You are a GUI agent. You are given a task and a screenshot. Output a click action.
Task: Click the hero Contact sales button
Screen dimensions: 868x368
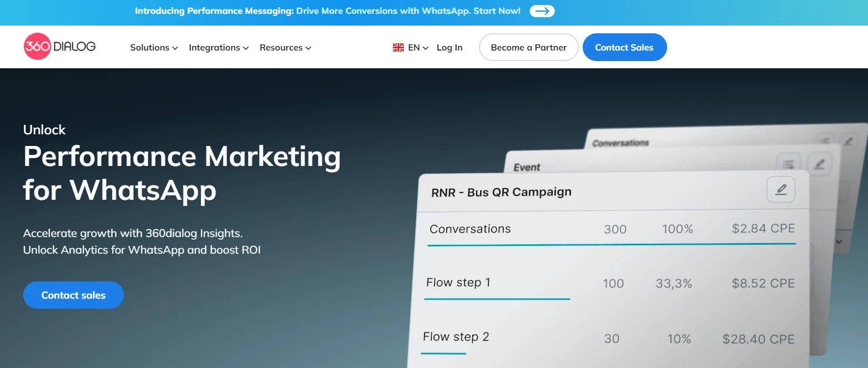coord(73,295)
